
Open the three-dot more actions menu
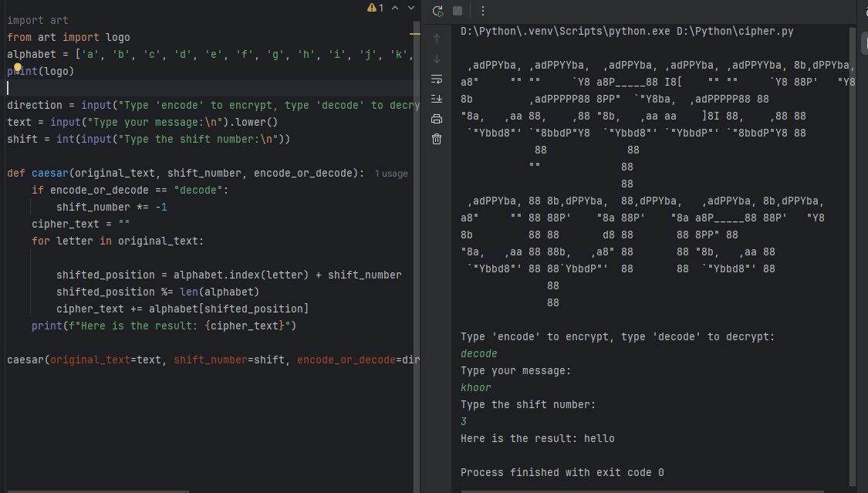coord(483,11)
